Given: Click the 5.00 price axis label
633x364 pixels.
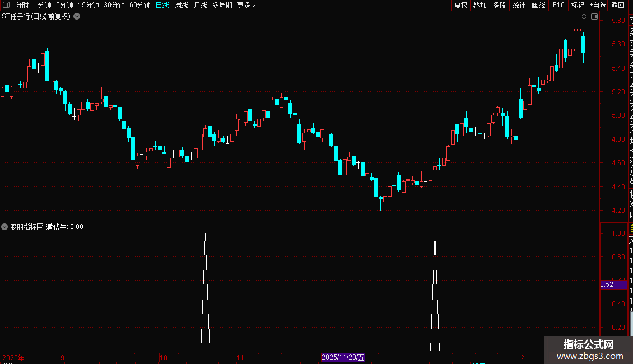Looking at the screenshot, I should pos(618,115).
